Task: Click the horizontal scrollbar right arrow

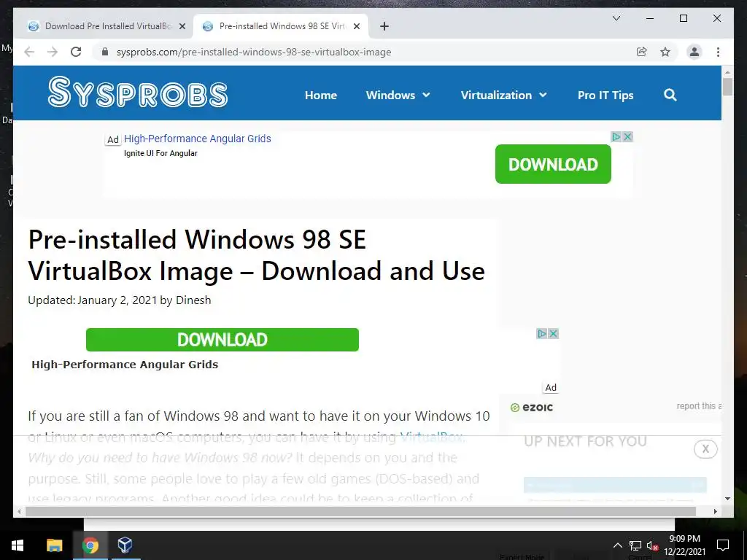Action: [x=715, y=511]
